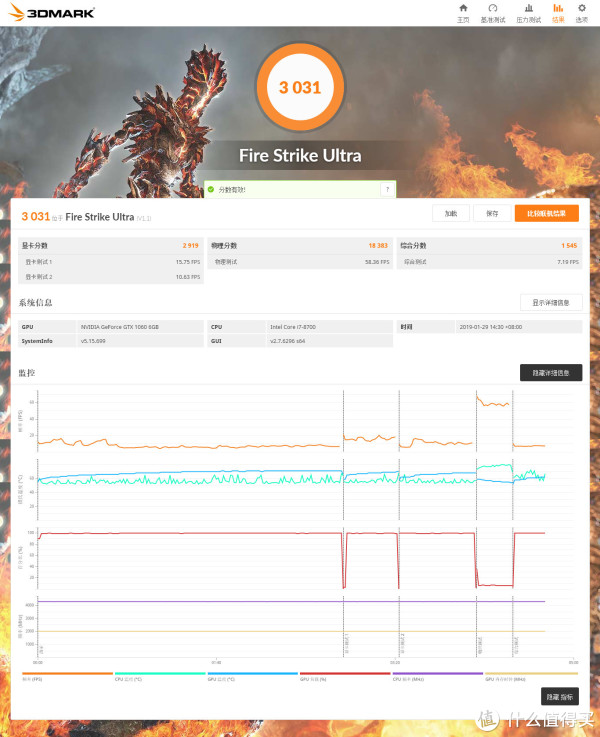Click the 7.19 FPS combined result
Image resolution: width=600 pixels, height=737 pixels.
(x=568, y=262)
